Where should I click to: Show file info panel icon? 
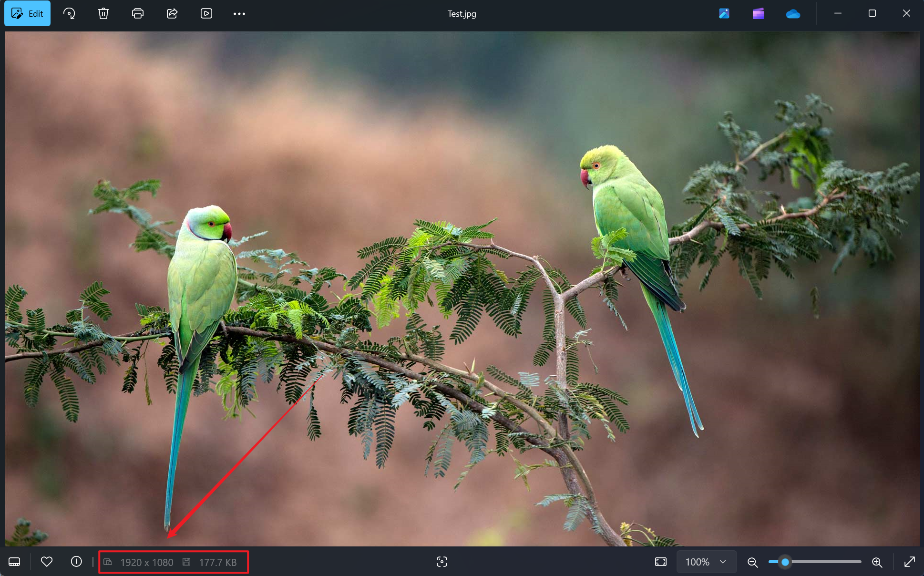(76, 562)
